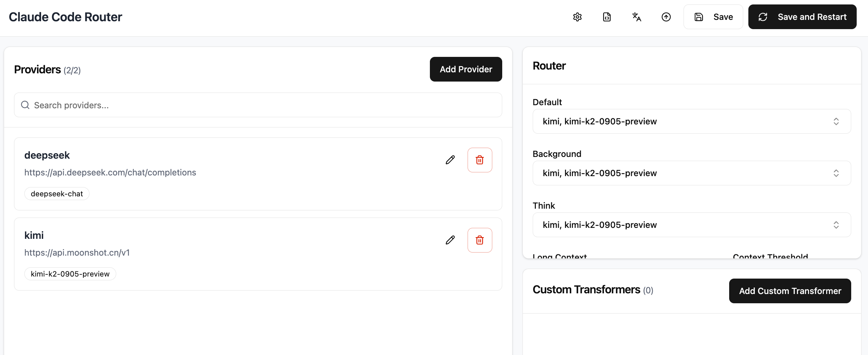The height and width of the screenshot is (355, 868).
Task: Click the Add Provider button
Action: point(466,69)
